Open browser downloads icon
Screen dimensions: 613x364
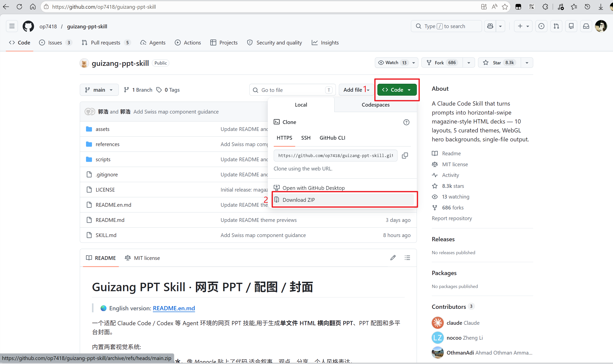[x=601, y=7]
